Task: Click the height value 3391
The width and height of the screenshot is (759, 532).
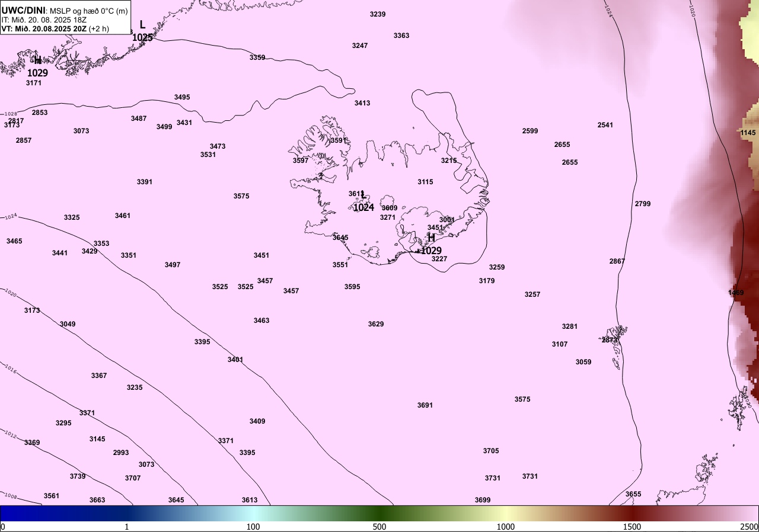Action: click(x=145, y=182)
